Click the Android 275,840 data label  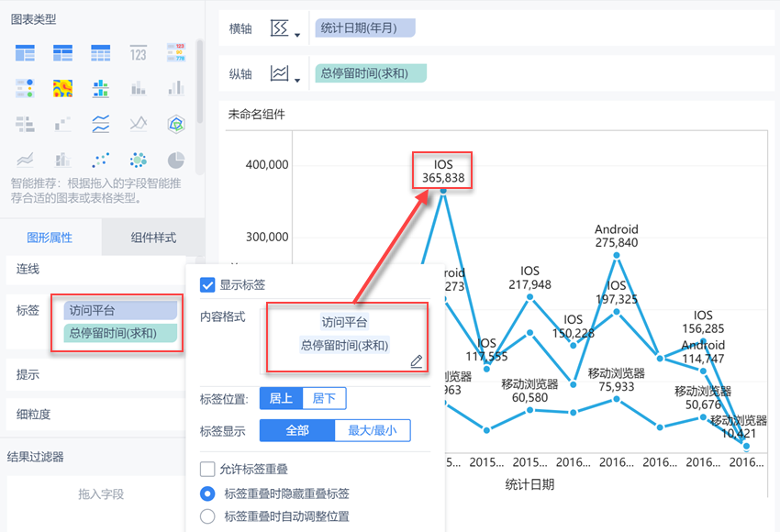point(617,236)
